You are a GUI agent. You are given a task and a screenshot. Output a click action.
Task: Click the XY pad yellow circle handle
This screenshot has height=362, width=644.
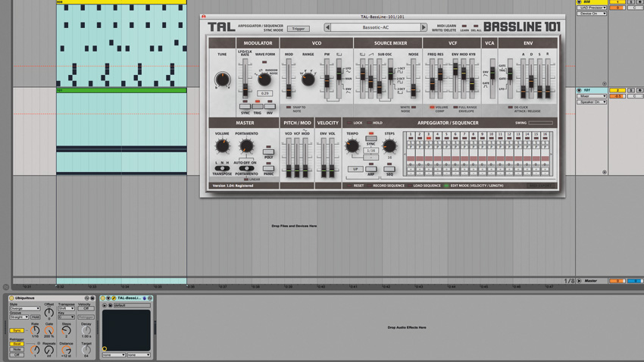pos(105,348)
